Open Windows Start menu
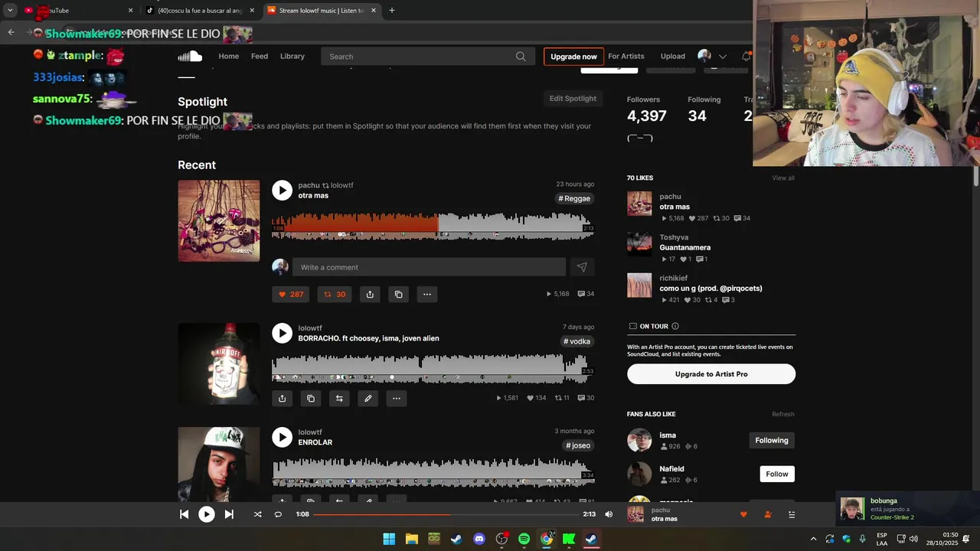 point(389,539)
